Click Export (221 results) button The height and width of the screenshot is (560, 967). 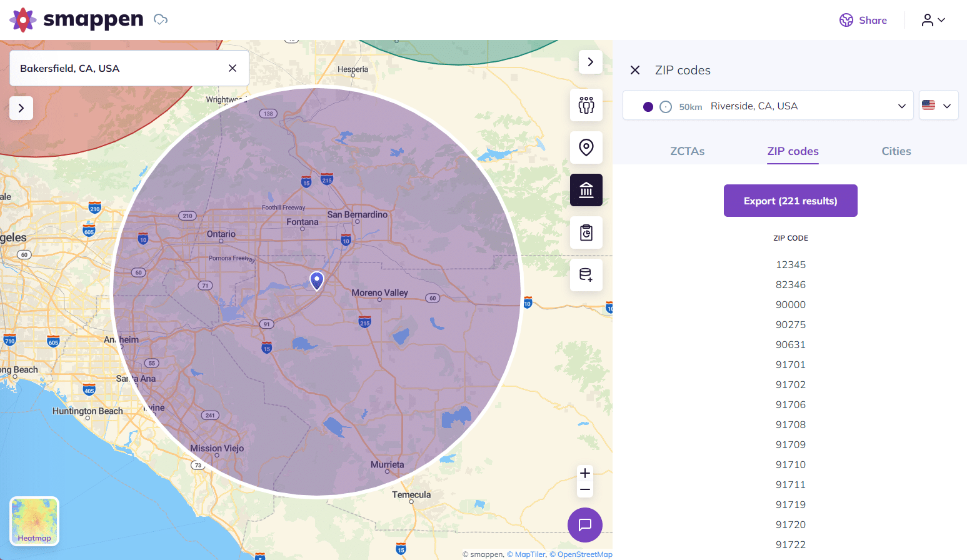[791, 201]
